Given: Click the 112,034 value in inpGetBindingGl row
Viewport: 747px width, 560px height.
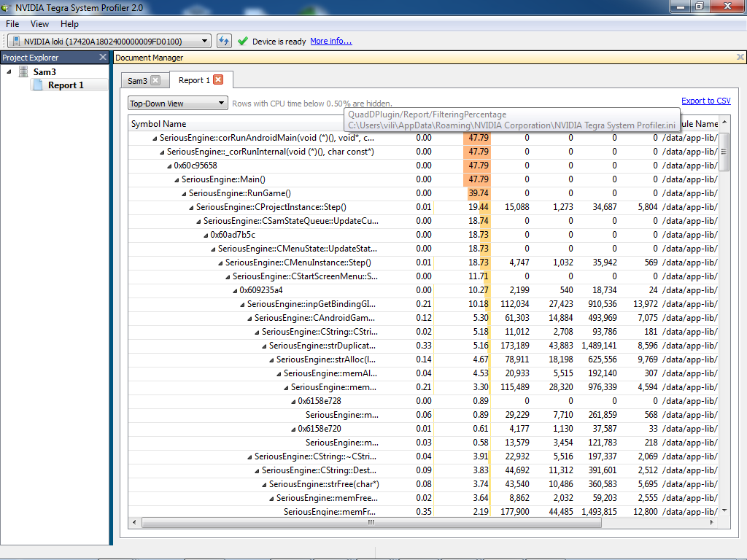Looking at the screenshot, I should click(x=515, y=304).
